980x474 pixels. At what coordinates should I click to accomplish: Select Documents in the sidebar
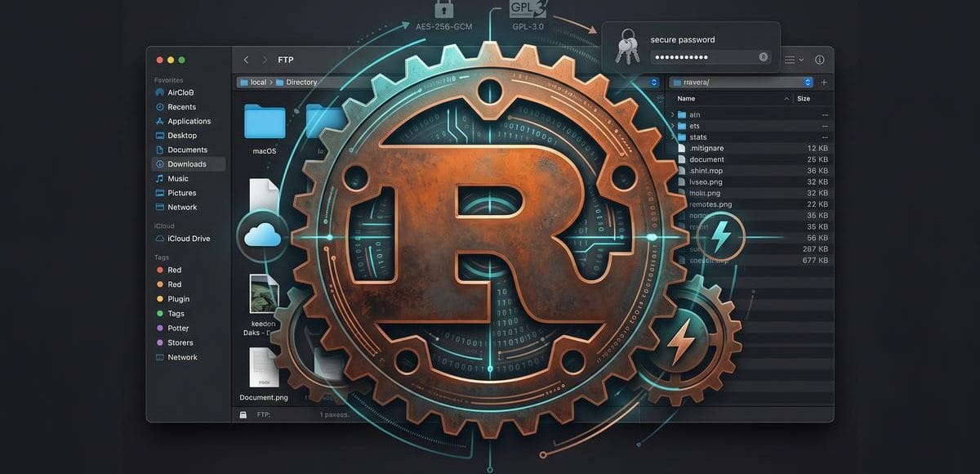coord(187,150)
